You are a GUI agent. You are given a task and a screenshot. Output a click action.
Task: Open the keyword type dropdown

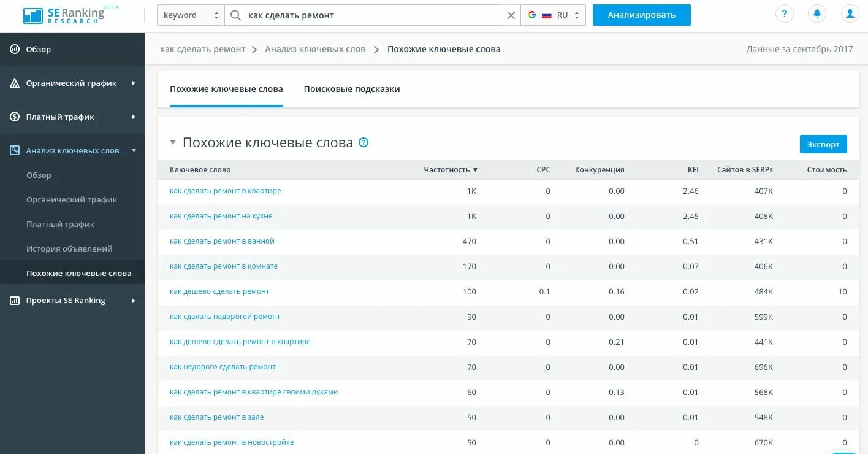tap(191, 15)
